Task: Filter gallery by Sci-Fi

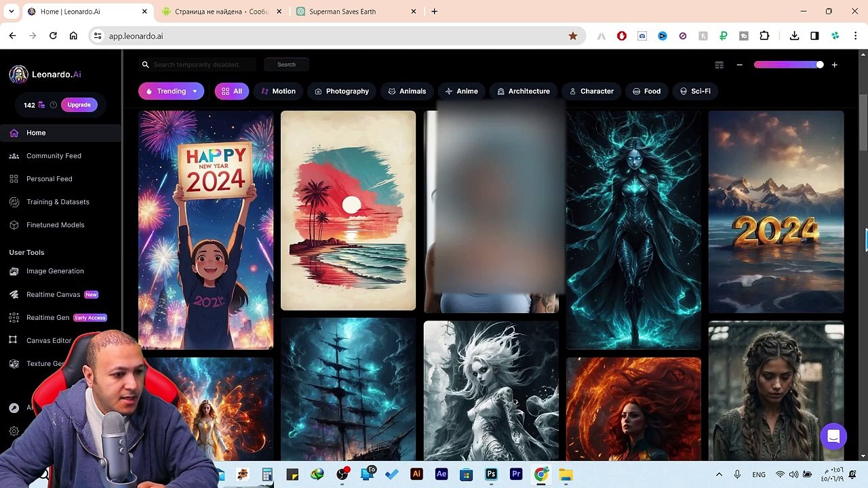Action: coord(694,91)
